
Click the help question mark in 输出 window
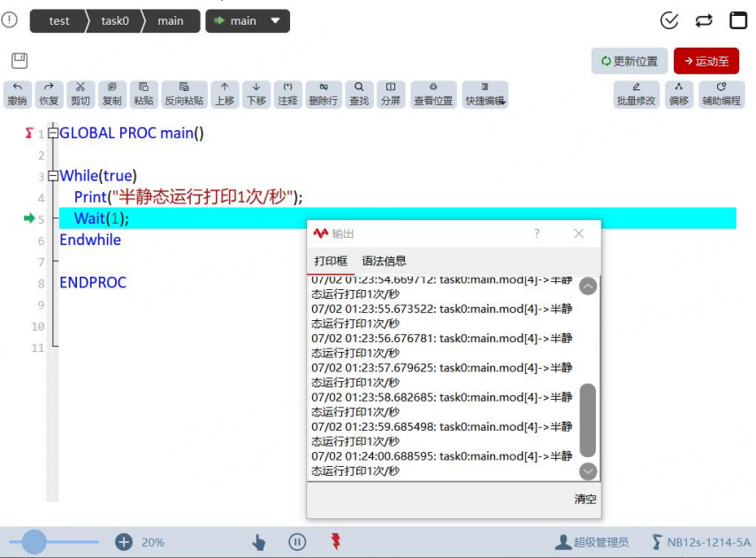click(537, 233)
